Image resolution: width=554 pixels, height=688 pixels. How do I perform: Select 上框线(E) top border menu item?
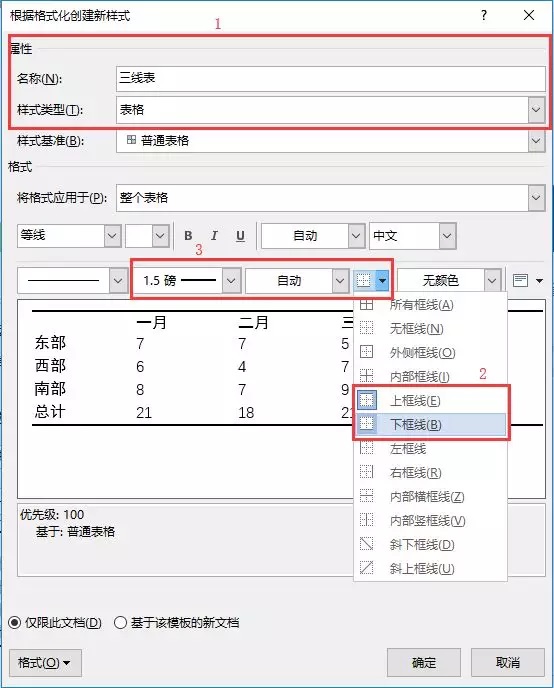coord(430,400)
